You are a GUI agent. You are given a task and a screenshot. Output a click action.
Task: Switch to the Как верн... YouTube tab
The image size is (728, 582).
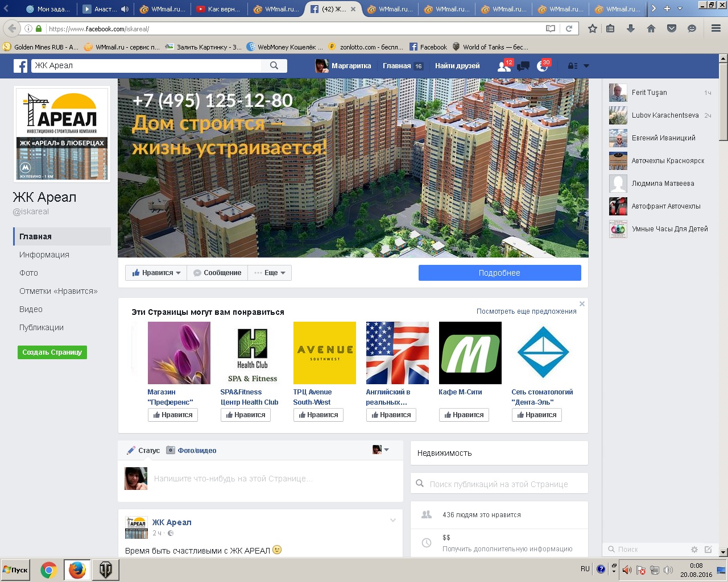(x=218, y=9)
